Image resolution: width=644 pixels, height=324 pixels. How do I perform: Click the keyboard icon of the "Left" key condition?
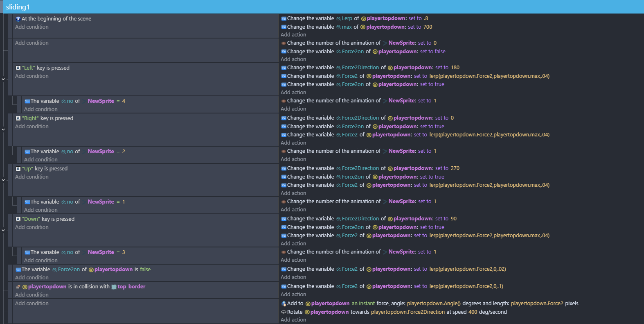pyautogui.click(x=18, y=68)
